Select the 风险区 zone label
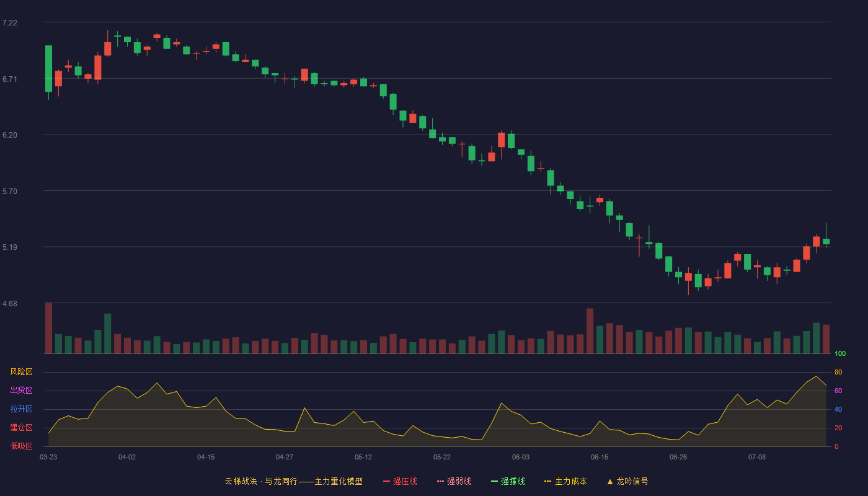This screenshot has width=868, height=496. pos(21,372)
